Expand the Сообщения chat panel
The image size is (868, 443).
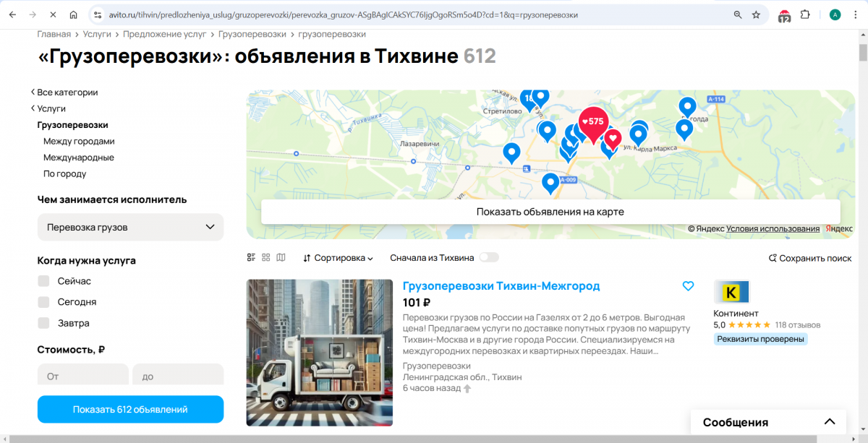tap(829, 422)
